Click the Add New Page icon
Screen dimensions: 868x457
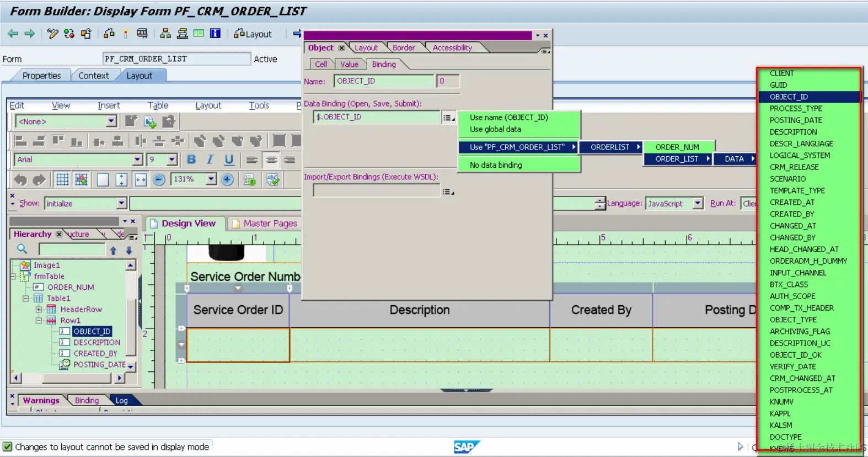click(150, 121)
